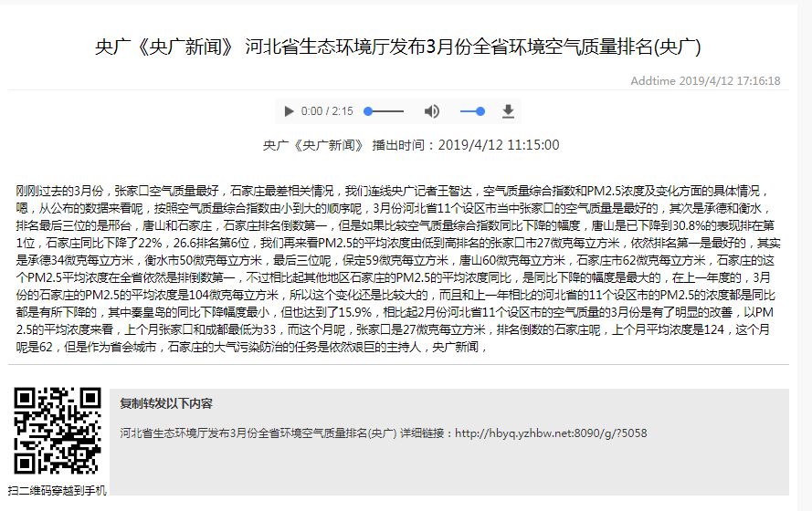Click the share text before 详细链接
Image resolution: width=812 pixels, height=511 pixels.
[x=258, y=433]
